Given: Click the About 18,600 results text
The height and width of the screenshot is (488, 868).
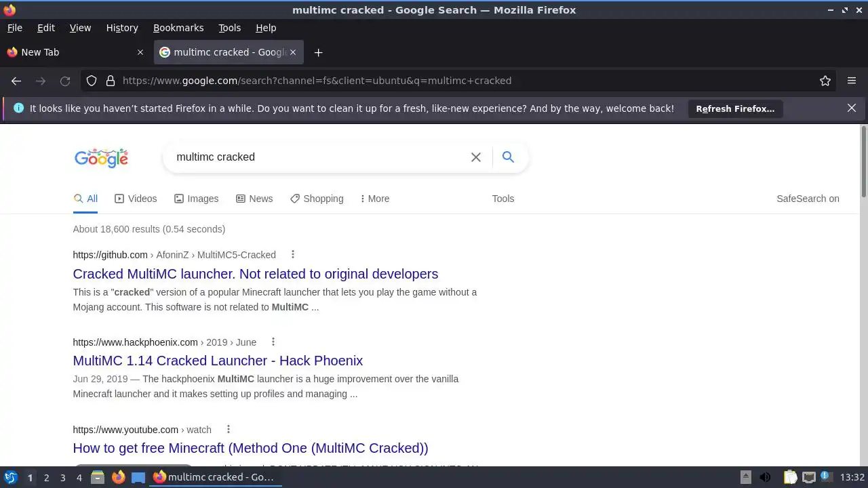Looking at the screenshot, I should point(149,229).
